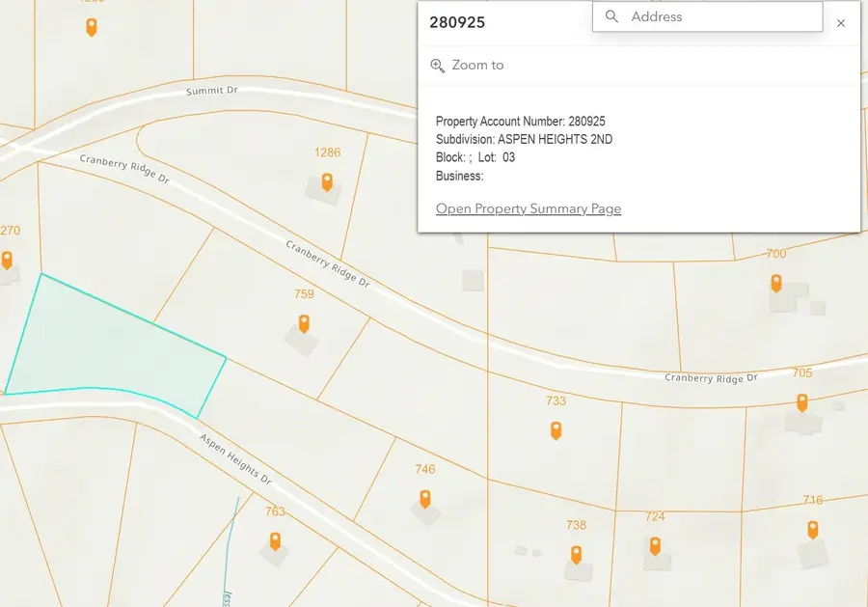
Task: Click the map marker for 763
Action: tap(275, 541)
